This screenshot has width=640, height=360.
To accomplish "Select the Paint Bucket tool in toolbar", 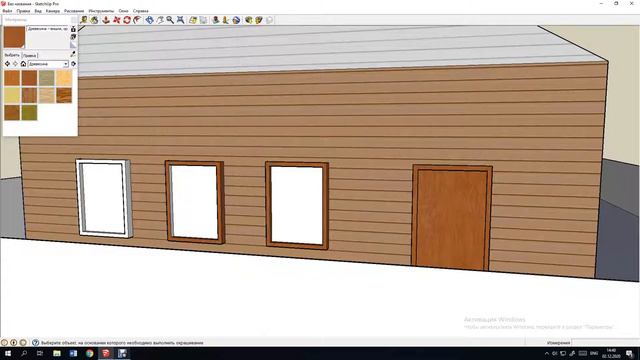I will pyautogui.click(x=94, y=20).
